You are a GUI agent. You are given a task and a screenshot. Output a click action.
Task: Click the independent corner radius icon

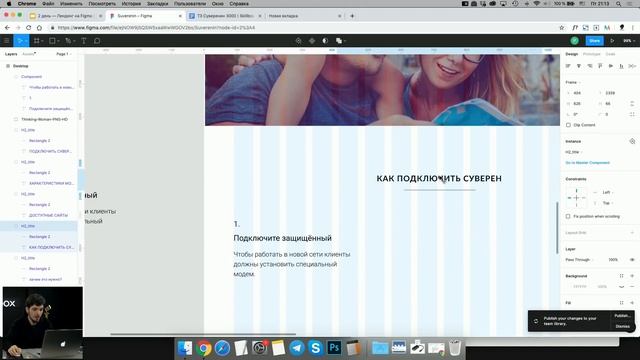(632, 114)
